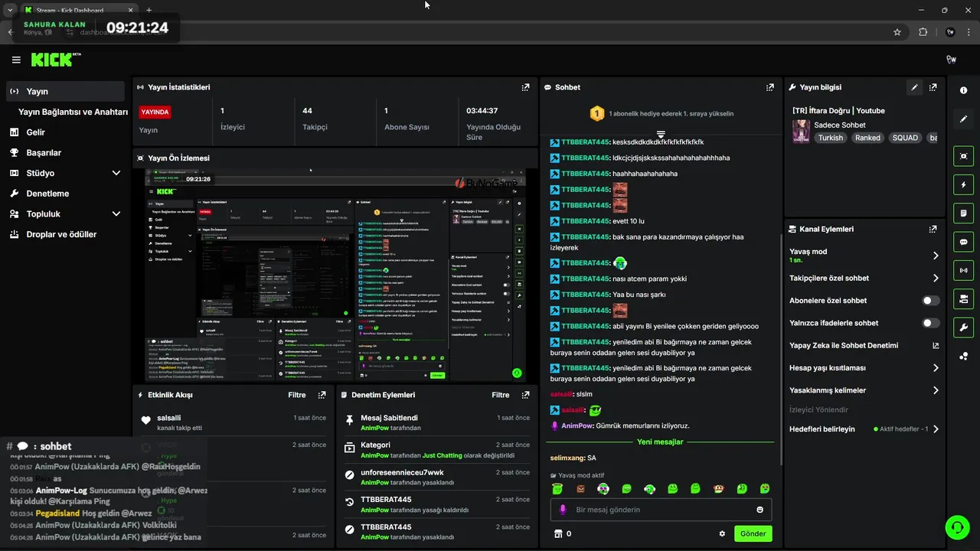Screen dimensions: 980x551
Task: Click the Bir mesaj gönderin input field
Action: click(661, 510)
